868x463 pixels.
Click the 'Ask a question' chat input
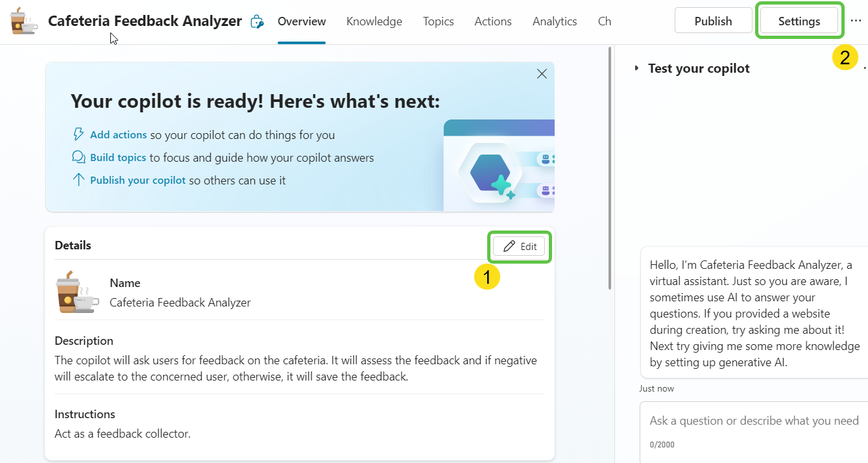point(753,421)
